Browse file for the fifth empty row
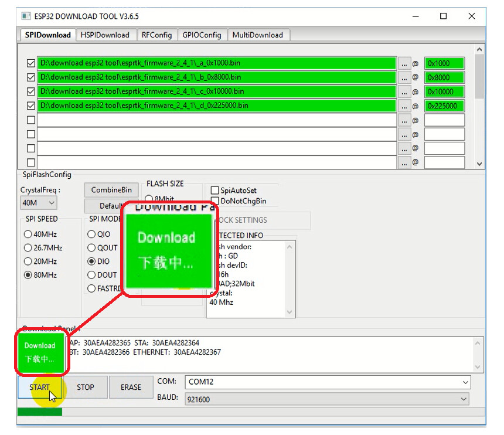504x435 pixels. point(404,120)
